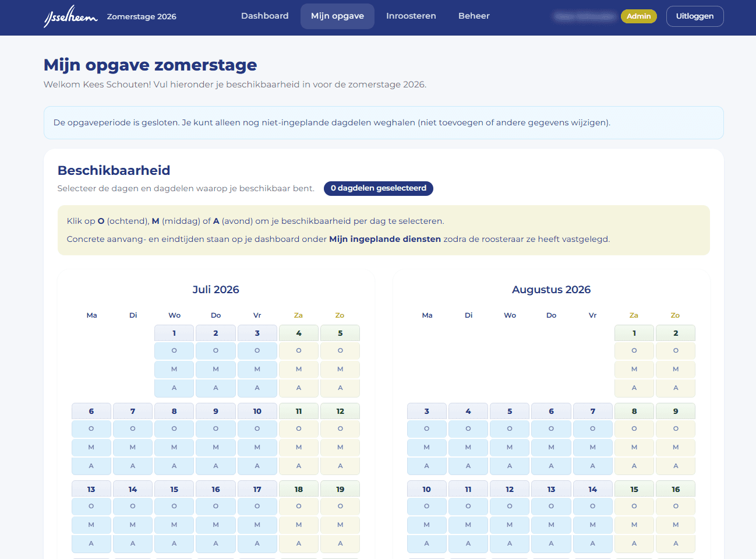756x559 pixels.
Task: Select the day header 7 juli
Action: 133,411
